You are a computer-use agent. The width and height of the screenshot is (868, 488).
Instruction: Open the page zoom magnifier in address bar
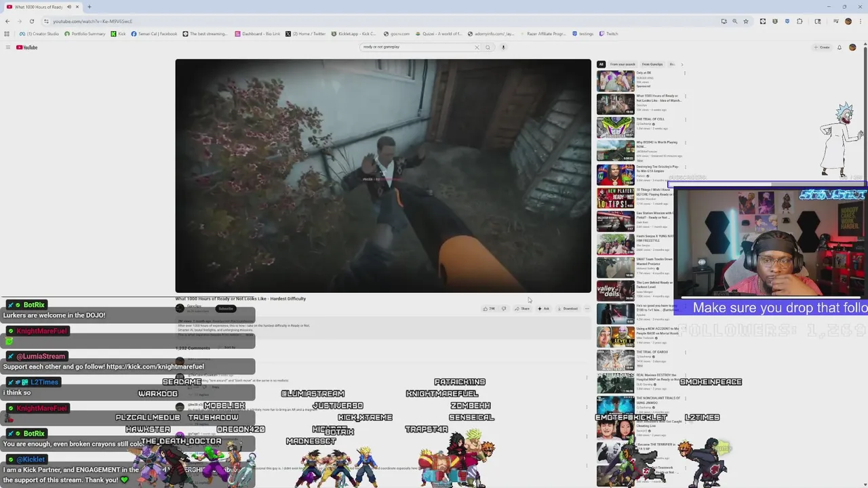[x=734, y=21]
